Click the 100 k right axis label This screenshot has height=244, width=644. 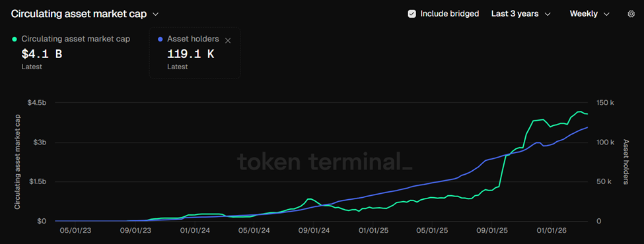coord(606,142)
